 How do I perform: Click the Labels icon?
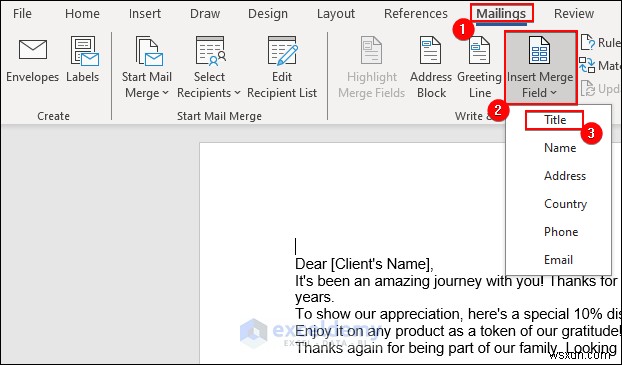84,51
